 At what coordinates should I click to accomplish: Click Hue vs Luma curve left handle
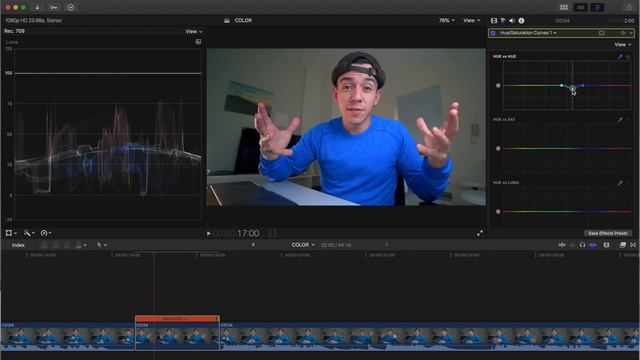coord(498,211)
